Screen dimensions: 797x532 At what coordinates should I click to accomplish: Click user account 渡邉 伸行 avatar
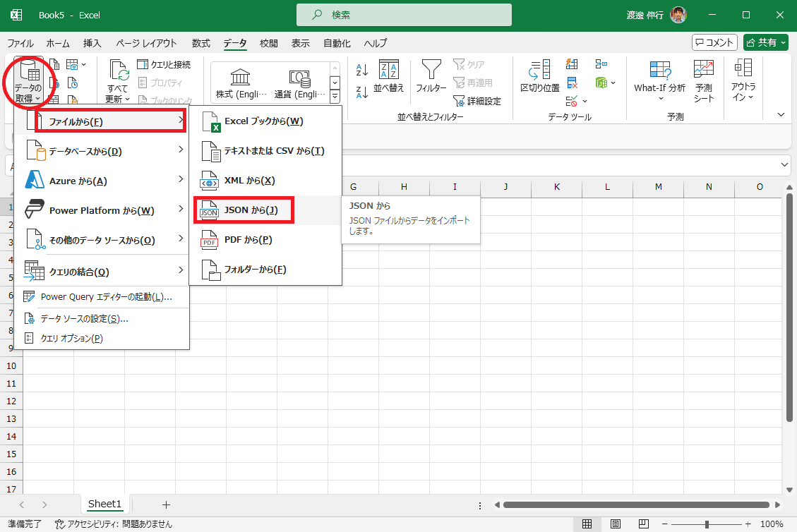678,15
